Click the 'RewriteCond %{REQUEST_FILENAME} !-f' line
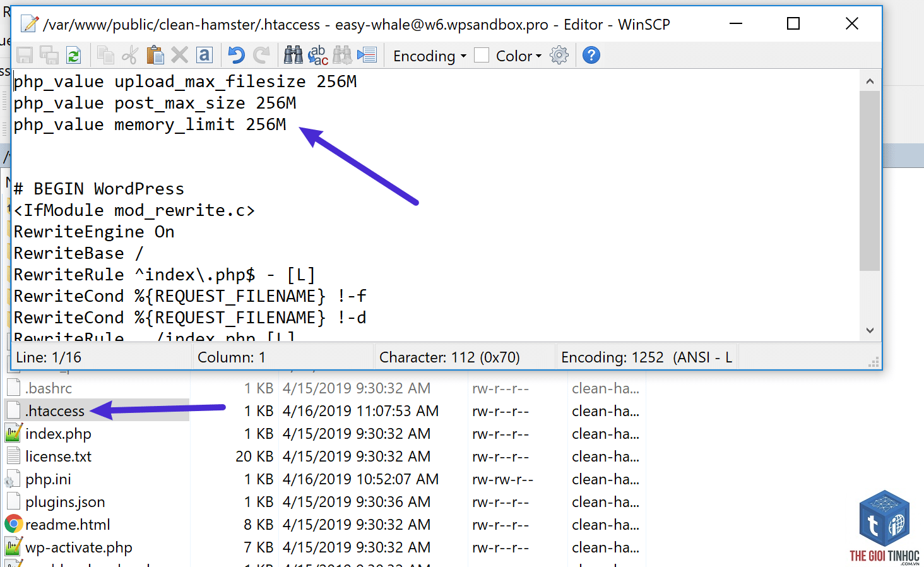This screenshot has width=924, height=567. [x=190, y=297]
